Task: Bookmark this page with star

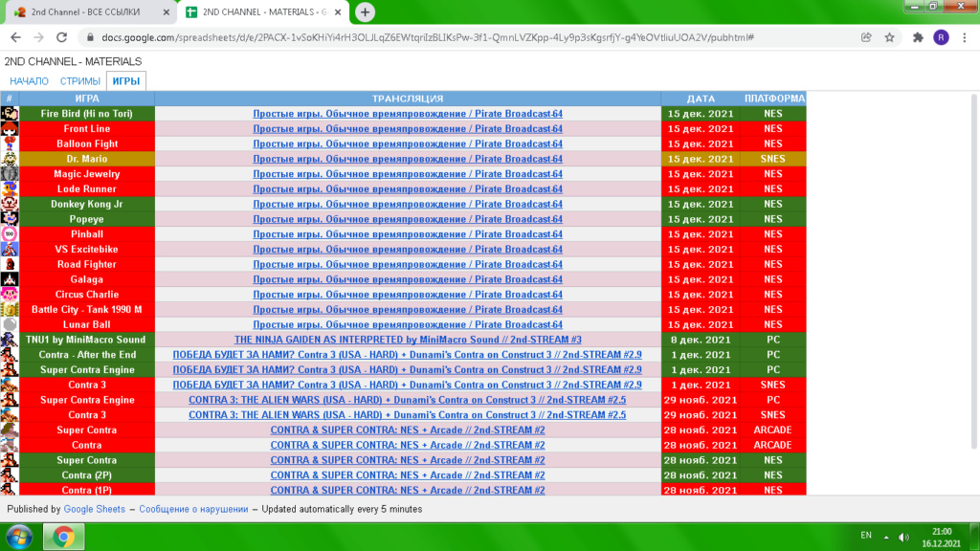Action: pos(889,37)
